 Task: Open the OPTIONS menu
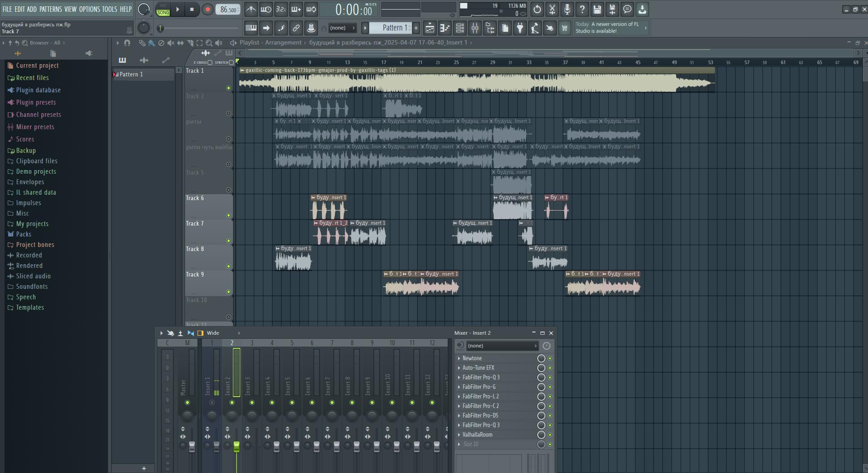pos(89,9)
